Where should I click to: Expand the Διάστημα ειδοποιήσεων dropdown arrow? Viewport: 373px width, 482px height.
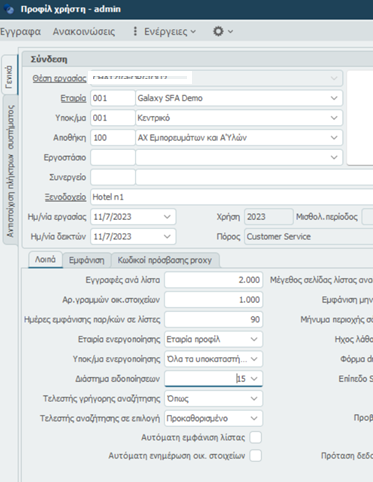(254, 379)
